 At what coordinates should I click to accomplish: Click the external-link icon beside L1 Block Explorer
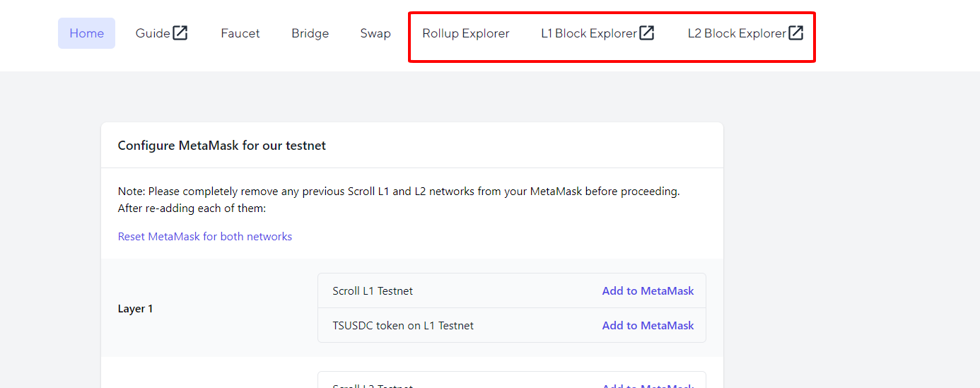[647, 33]
